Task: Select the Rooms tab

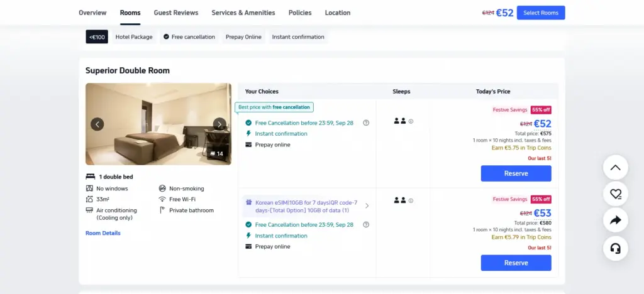Action: [x=130, y=13]
